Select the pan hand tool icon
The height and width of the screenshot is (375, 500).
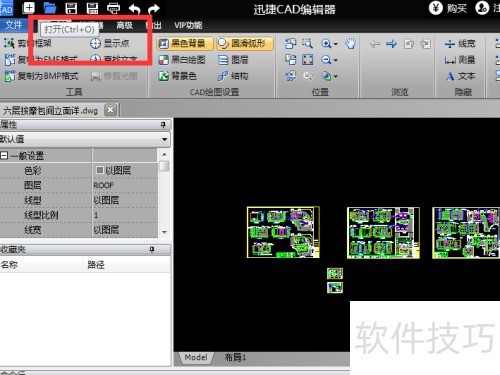point(350,43)
